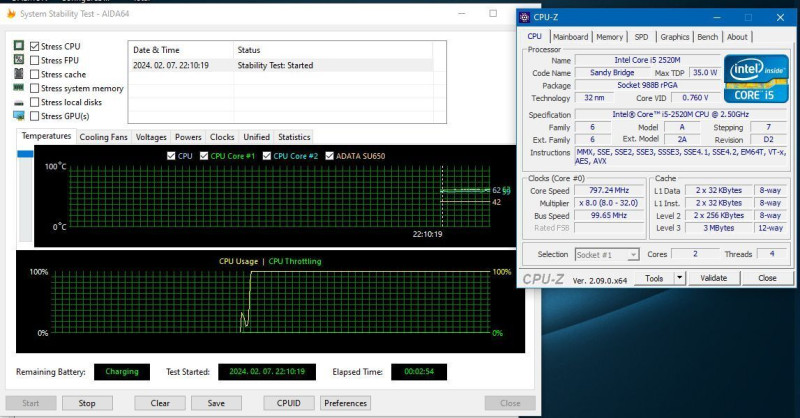The width and height of the screenshot is (800, 418).
Task: Switch to the Temperatures tab
Action: coord(46,136)
